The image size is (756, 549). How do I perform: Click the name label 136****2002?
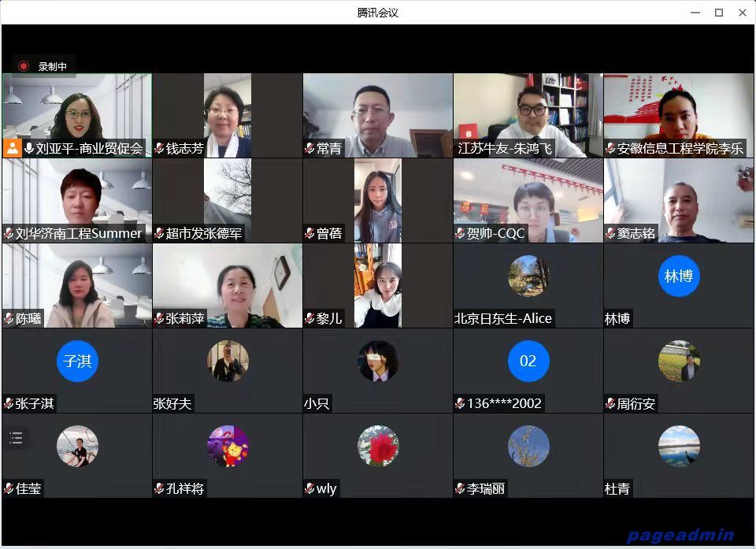coord(504,403)
